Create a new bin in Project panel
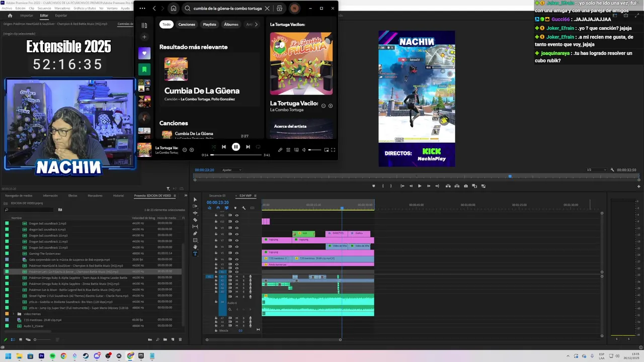Screen dimensions: 644x362 [165, 340]
